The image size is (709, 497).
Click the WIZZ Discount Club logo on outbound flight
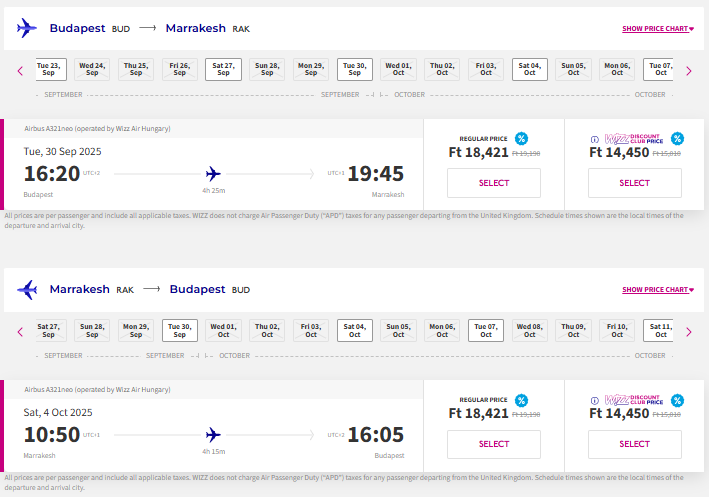pos(634,138)
